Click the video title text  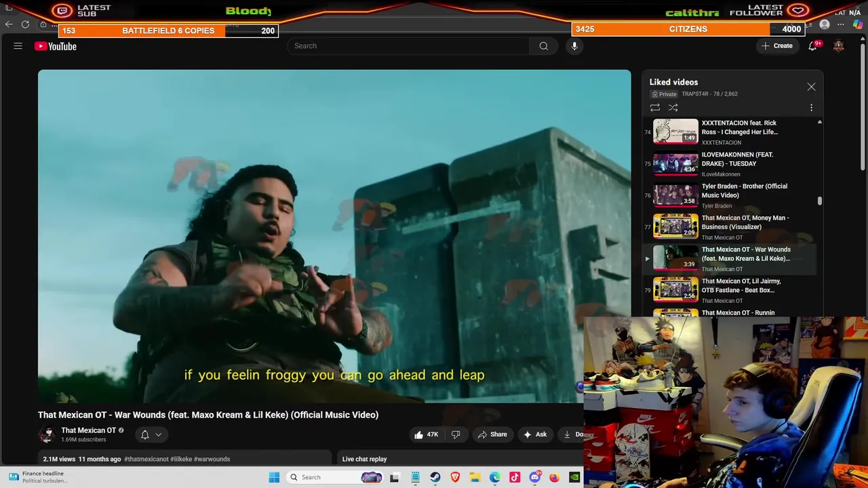[x=208, y=415]
